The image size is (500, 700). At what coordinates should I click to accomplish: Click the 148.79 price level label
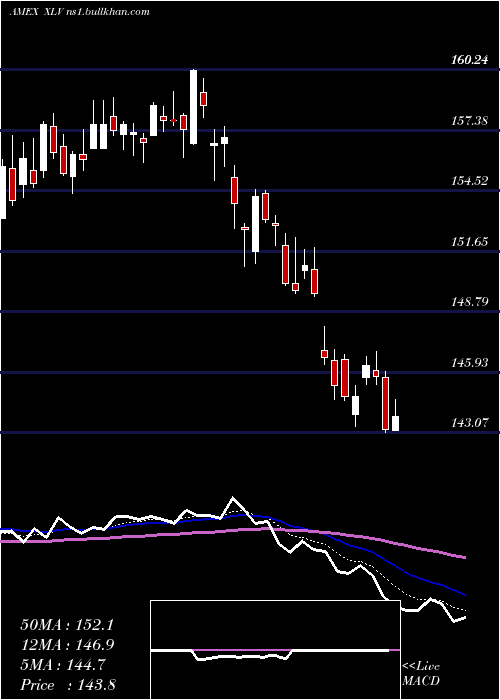pos(469,302)
